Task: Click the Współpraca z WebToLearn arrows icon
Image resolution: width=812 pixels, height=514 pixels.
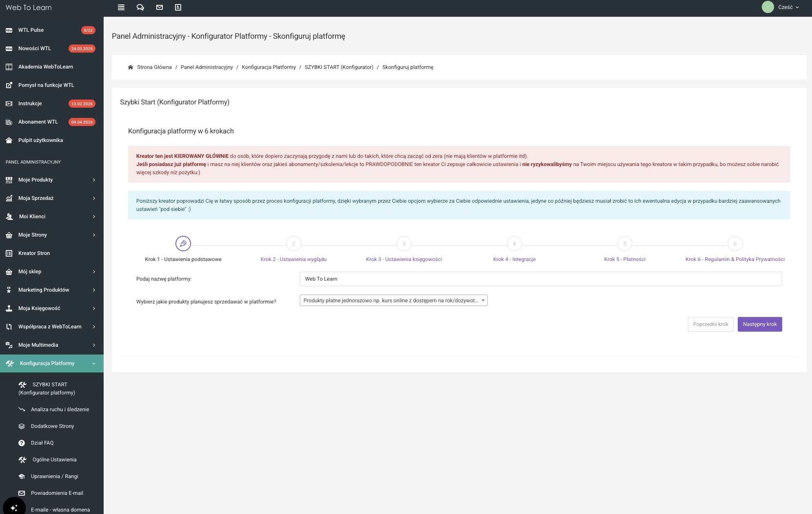Action: point(9,327)
